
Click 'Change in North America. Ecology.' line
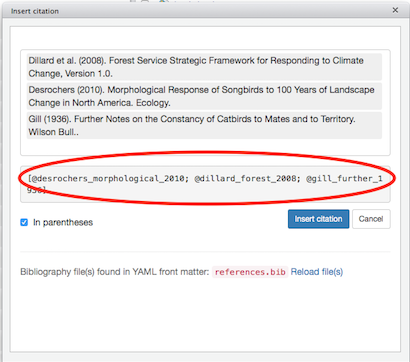[x=99, y=103]
